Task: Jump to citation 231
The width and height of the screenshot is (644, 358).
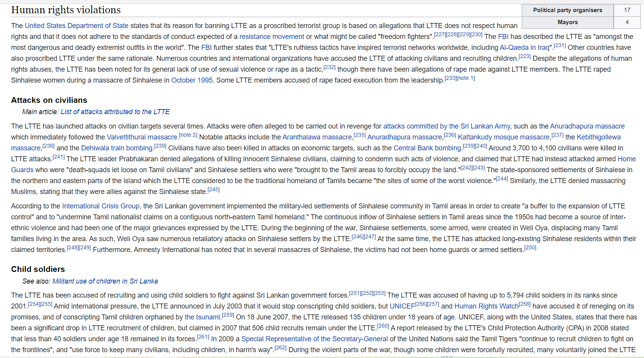Action: tap(560, 46)
